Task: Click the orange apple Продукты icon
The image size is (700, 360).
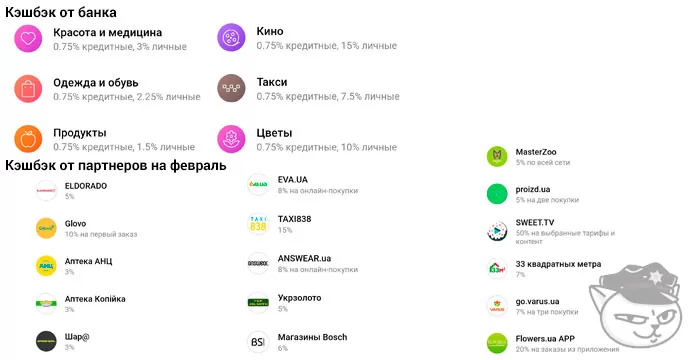Action: coord(28,139)
